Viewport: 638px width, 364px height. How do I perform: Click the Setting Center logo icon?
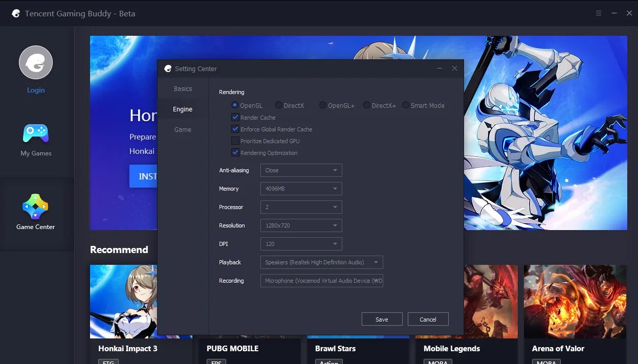168,69
